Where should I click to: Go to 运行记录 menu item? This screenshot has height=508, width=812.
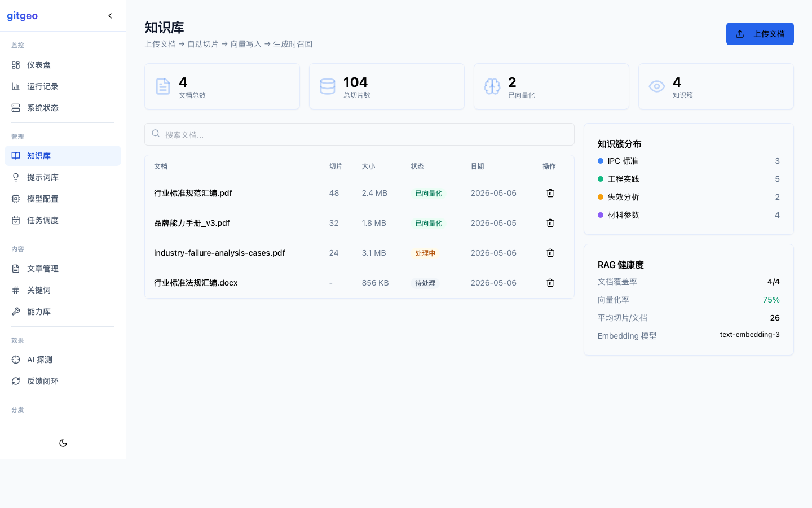coord(63,86)
